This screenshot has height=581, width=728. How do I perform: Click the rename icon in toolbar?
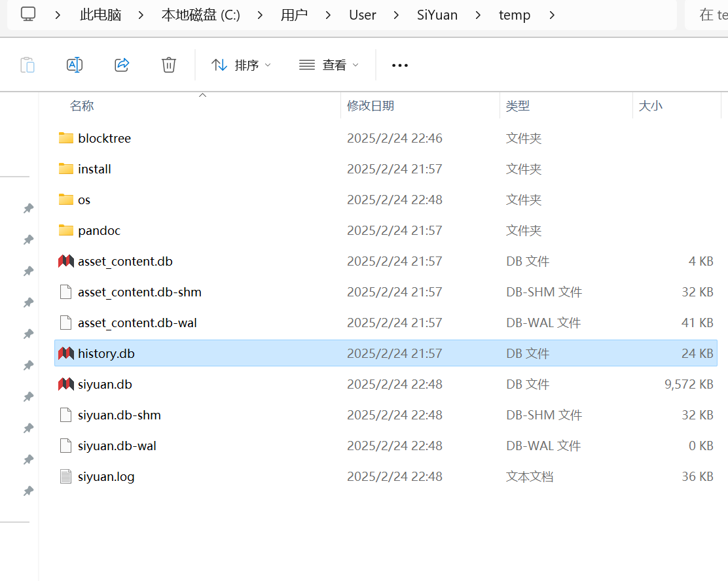point(75,65)
